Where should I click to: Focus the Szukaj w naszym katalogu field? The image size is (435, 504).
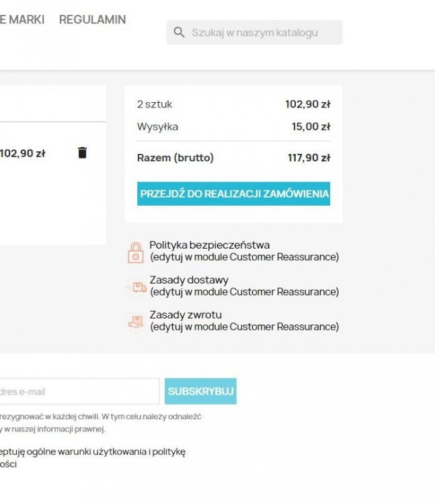255,32
